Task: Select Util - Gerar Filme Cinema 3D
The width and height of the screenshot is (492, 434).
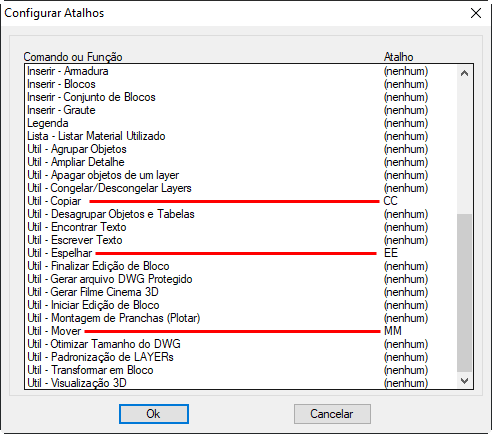Action: tap(241, 292)
